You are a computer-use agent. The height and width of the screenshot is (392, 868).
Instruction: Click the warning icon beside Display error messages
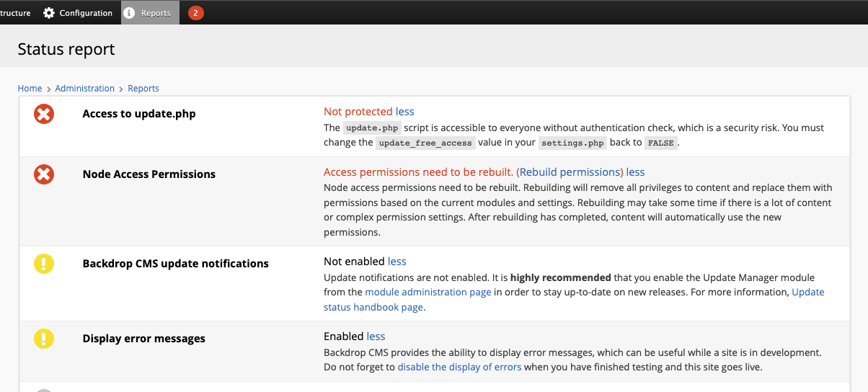tap(44, 339)
